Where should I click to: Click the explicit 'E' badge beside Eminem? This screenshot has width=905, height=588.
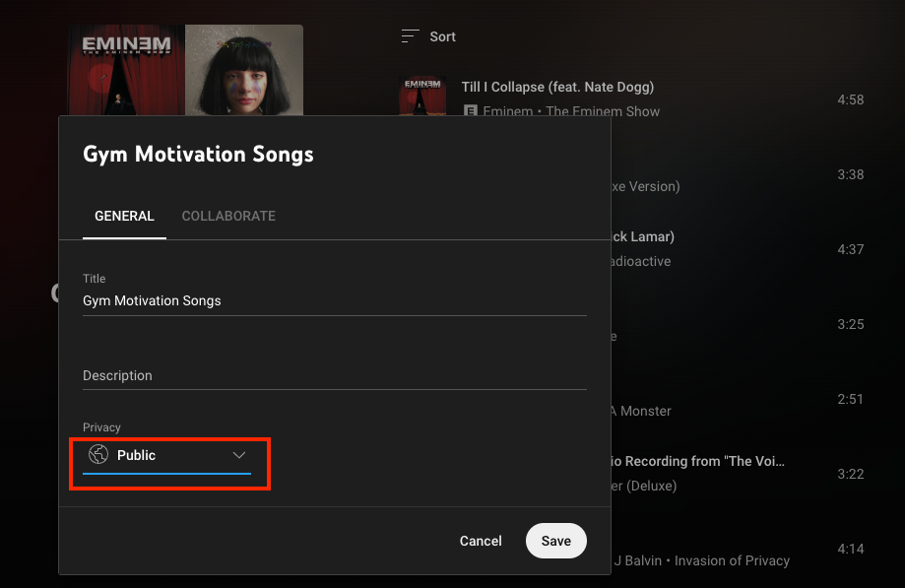pyautogui.click(x=471, y=111)
